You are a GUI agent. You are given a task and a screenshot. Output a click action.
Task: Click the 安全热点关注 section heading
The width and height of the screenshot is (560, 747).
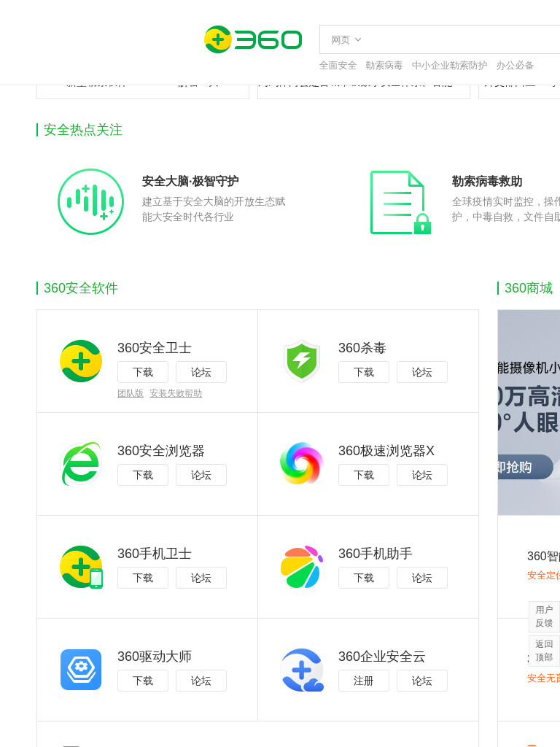click(x=83, y=130)
